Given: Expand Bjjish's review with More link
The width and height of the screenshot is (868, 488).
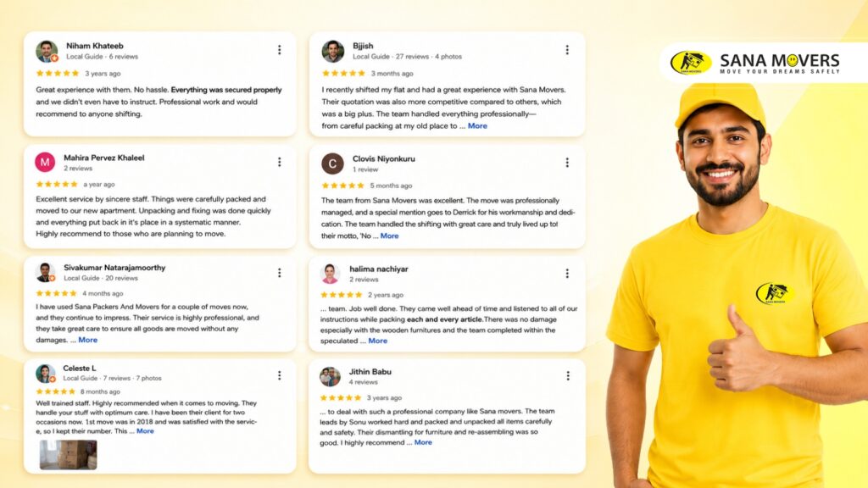Looking at the screenshot, I should tap(477, 125).
